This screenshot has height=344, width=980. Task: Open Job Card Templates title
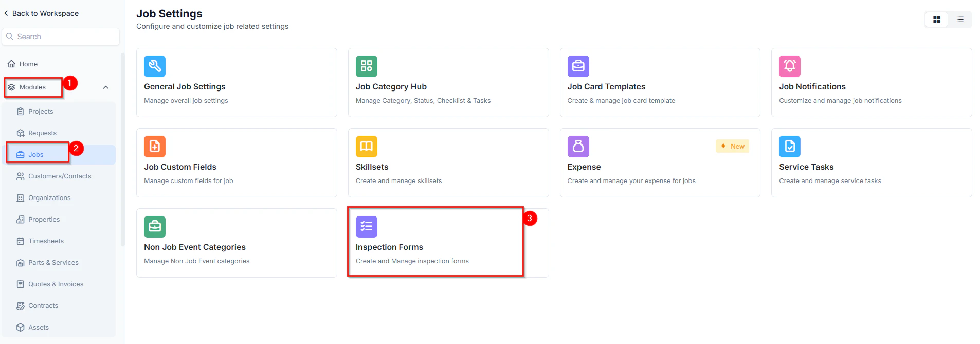coord(606,87)
